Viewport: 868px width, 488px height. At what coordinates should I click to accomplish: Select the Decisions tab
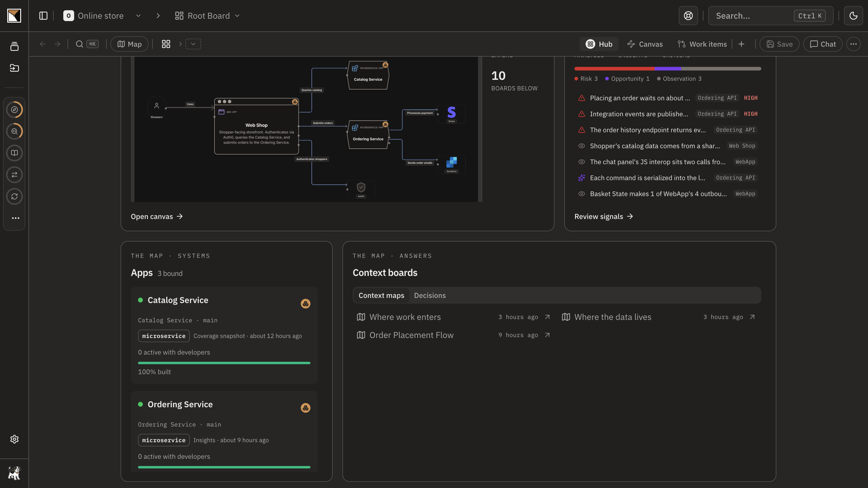coord(429,295)
